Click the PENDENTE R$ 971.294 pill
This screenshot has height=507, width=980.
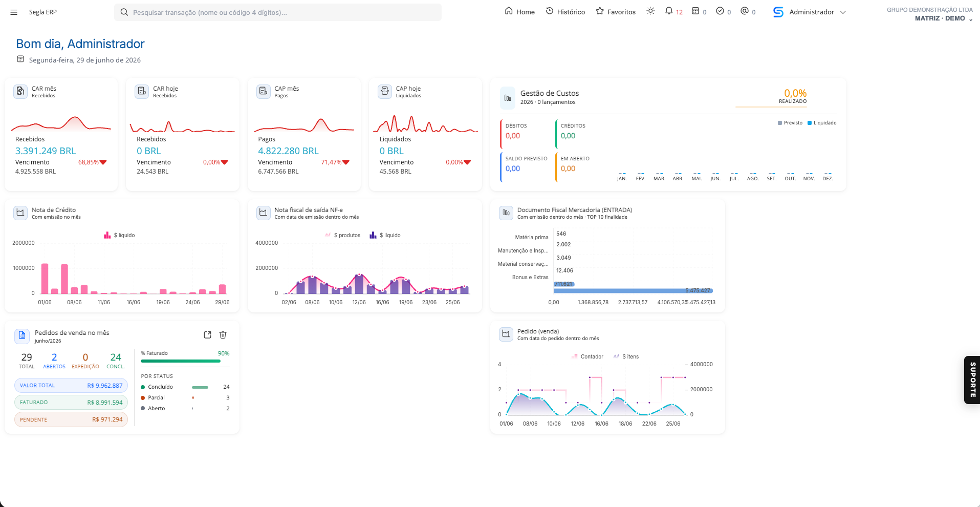[x=71, y=419]
